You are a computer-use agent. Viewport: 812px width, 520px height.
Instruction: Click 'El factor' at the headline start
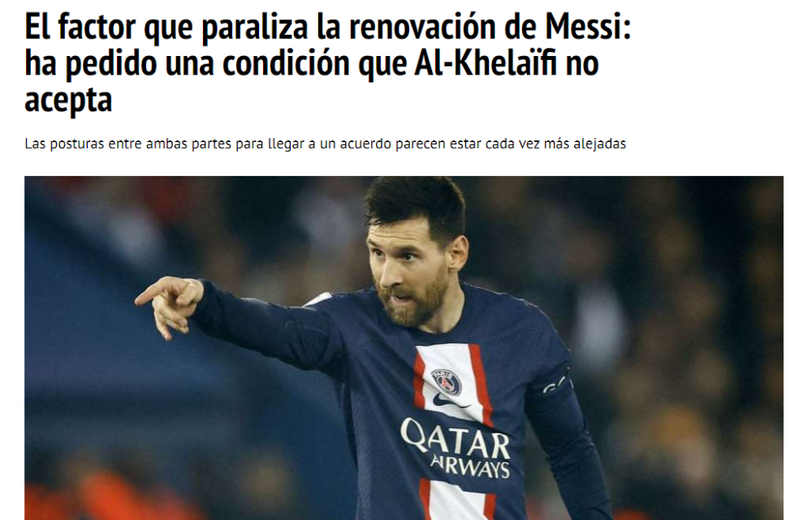coord(80,27)
